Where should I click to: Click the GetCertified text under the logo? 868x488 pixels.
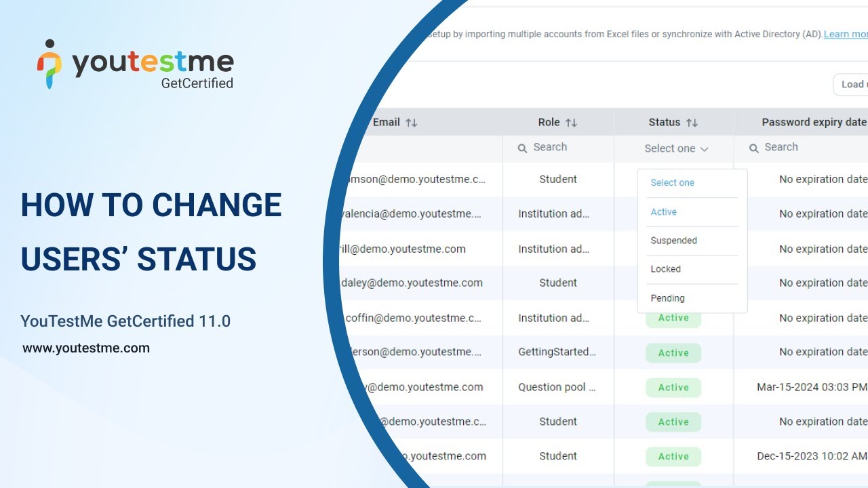pyautogui.click(x=197, y=83)
